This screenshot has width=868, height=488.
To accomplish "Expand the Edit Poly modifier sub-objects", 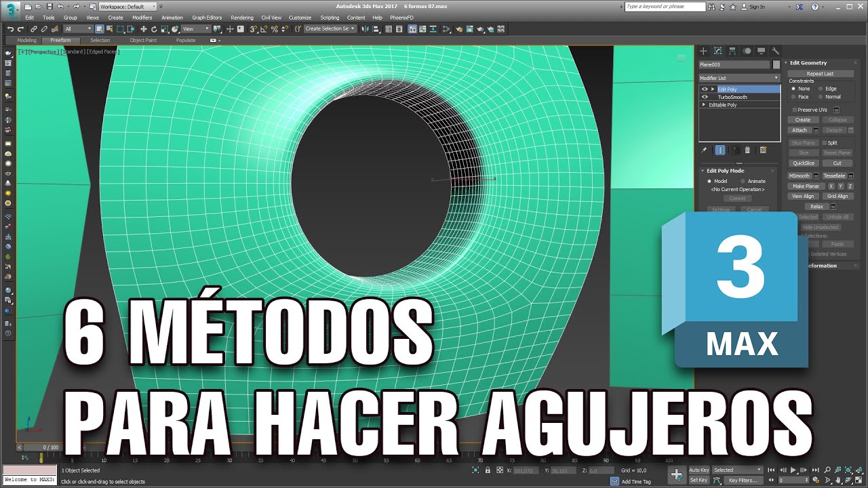I will (713, 89).
